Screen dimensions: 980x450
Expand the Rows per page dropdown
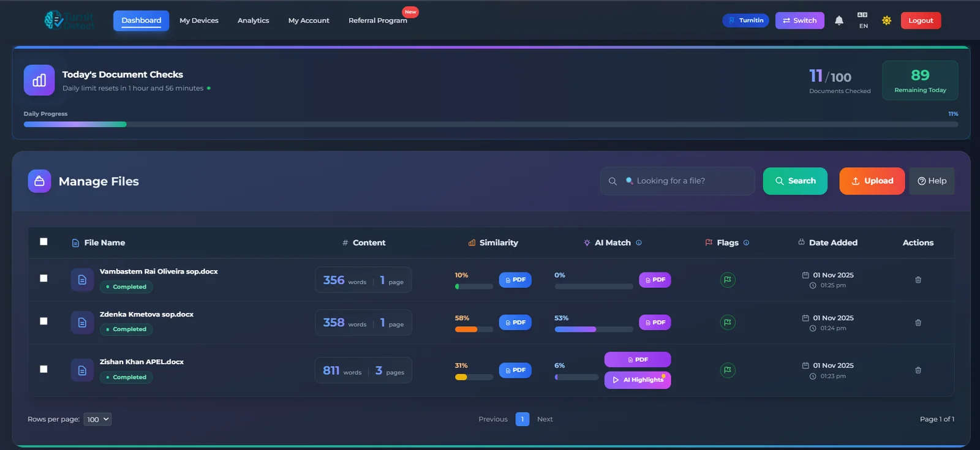pos(97,419)
